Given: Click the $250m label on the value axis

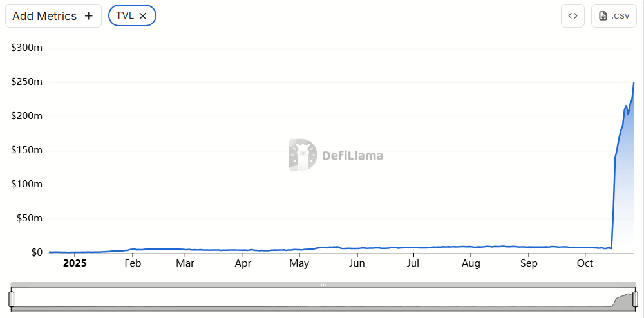Looking at the screenshot, I should [26, 82].
